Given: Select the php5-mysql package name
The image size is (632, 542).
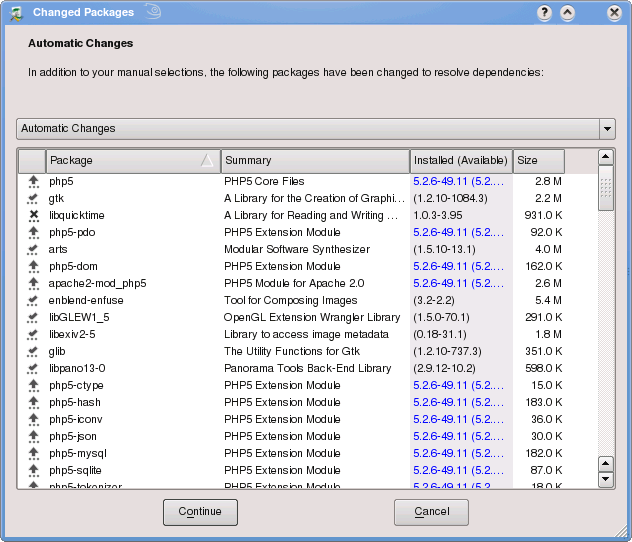Looking at the screenshot, I should pos(78,454).
